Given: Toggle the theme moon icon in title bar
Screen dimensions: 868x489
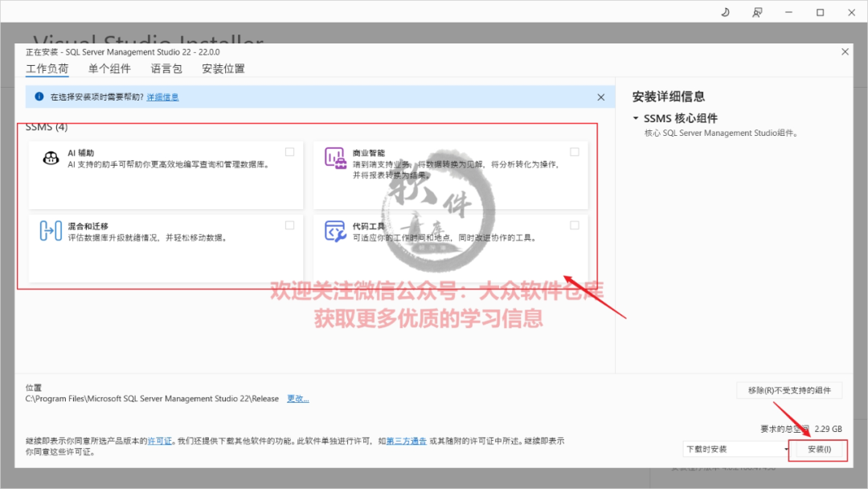Looking at the screenshot, I should point(725,12).
